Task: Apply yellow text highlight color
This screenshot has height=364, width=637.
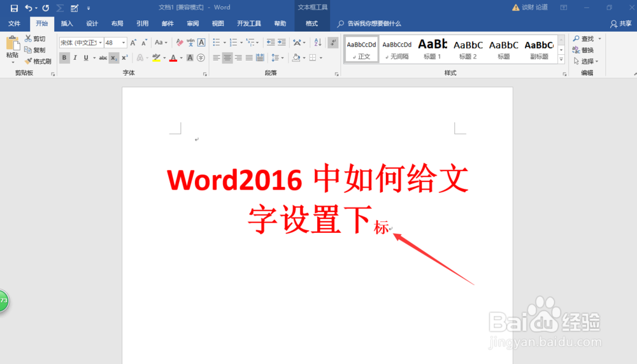Action: [x=156, y=58]
